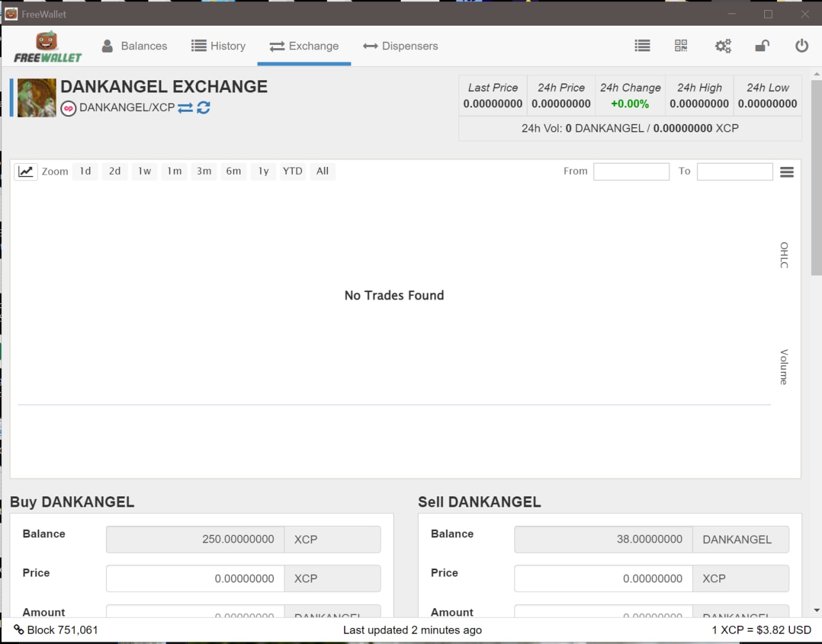The height and width of the screenshot is (644, 822).
Task: Select the YTD zoom range
Action: pos(292,171)
